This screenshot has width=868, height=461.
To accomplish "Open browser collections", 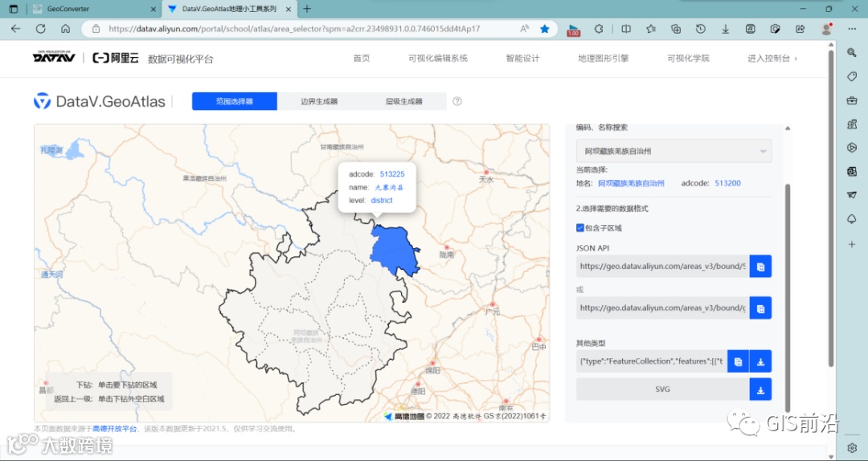I will coord(675,29).
